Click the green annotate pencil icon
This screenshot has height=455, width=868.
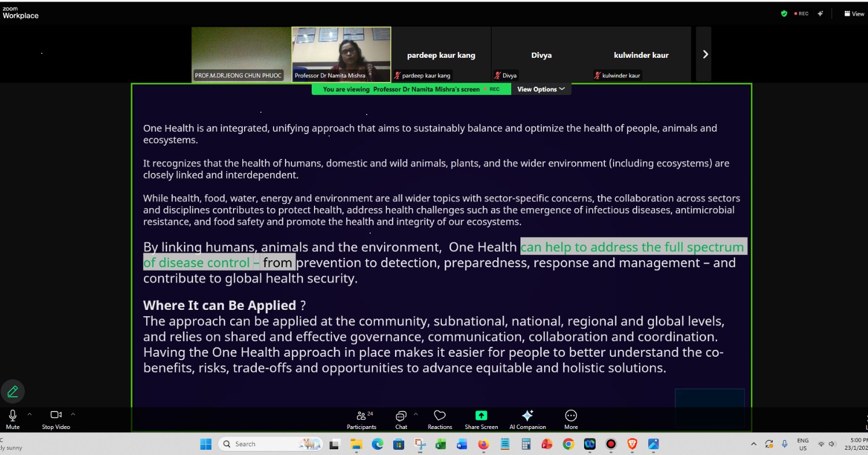(13, 392)
